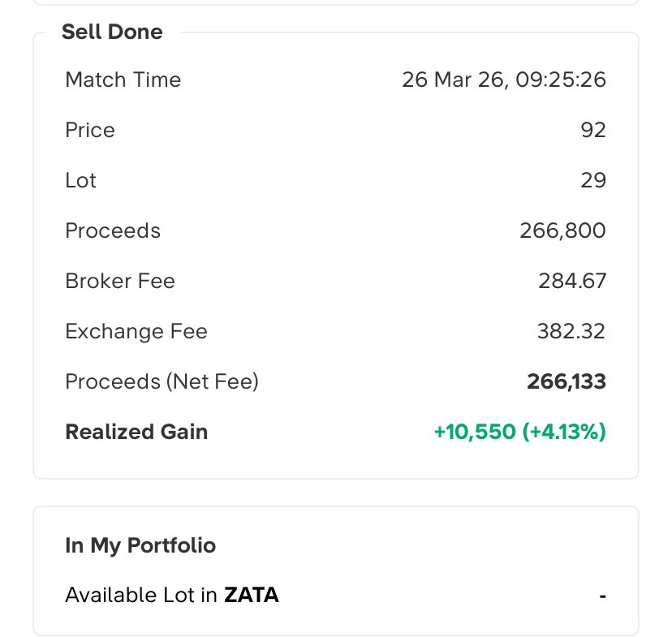Open the ZATA stock name

[252, 596]
